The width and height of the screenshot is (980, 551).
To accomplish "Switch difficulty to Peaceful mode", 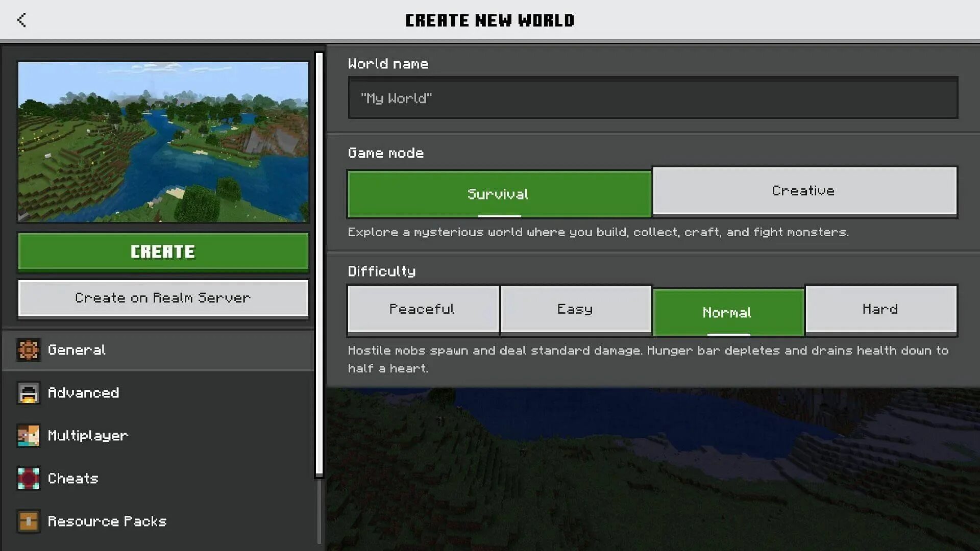I will pyautogui.click(x=421, y=309).
